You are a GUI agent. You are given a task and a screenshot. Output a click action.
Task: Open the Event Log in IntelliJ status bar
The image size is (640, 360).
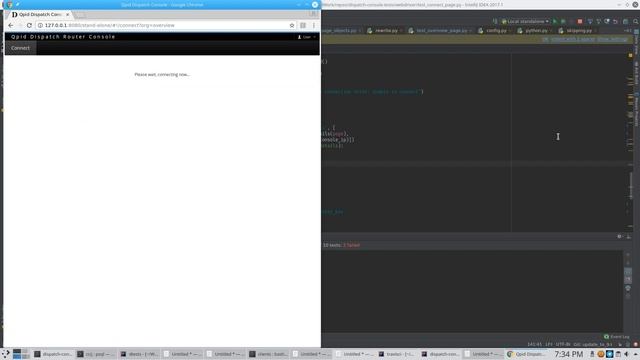click(x=617, y=337)
